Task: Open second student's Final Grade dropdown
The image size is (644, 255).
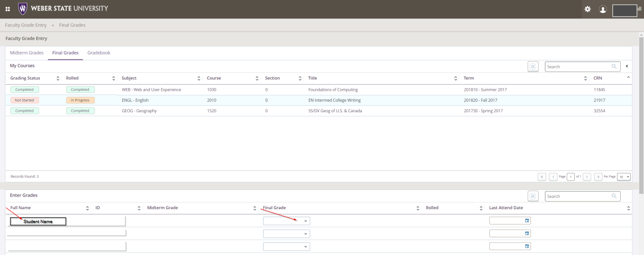Action: pyautogui.click(x=286, y=234)
